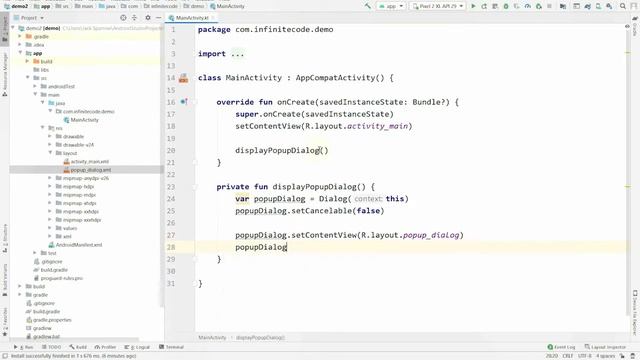Open the Build Variants side tab
This screenshot has width=640, height=360.
click(4, 280)
